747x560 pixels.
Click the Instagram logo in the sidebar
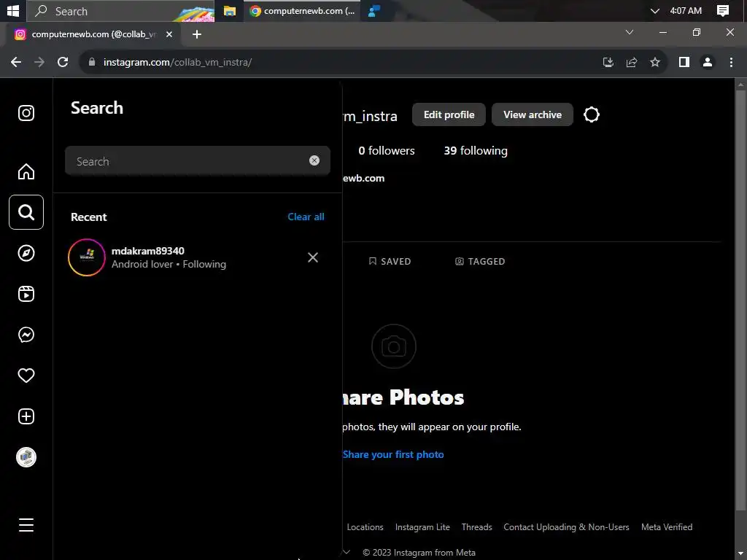26,113
